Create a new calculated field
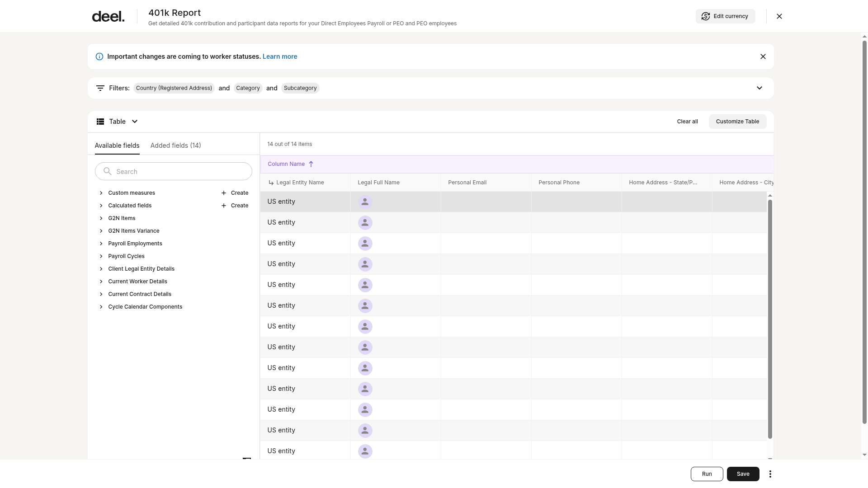 pos(235,206)
